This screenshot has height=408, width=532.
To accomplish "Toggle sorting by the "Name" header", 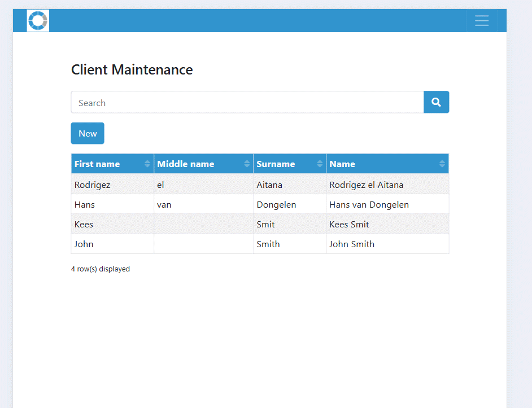I will (x=342, y=164).
